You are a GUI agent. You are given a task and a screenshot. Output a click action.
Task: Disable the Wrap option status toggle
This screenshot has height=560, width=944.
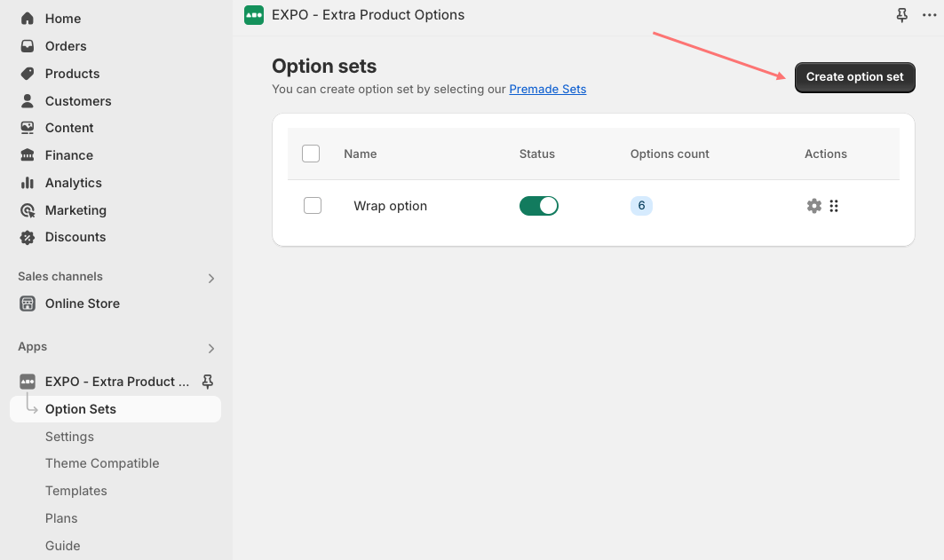click(539, 206)
